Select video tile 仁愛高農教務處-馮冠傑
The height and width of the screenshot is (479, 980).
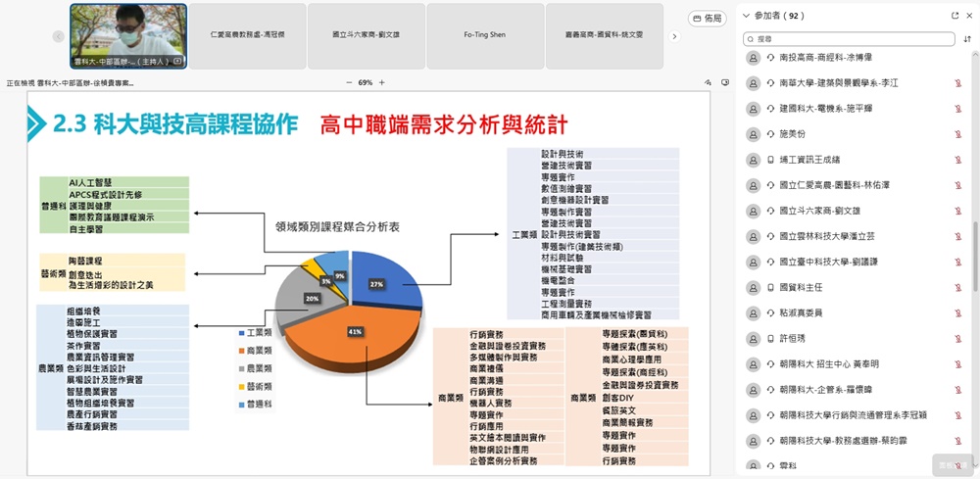[x=248, y=36]
